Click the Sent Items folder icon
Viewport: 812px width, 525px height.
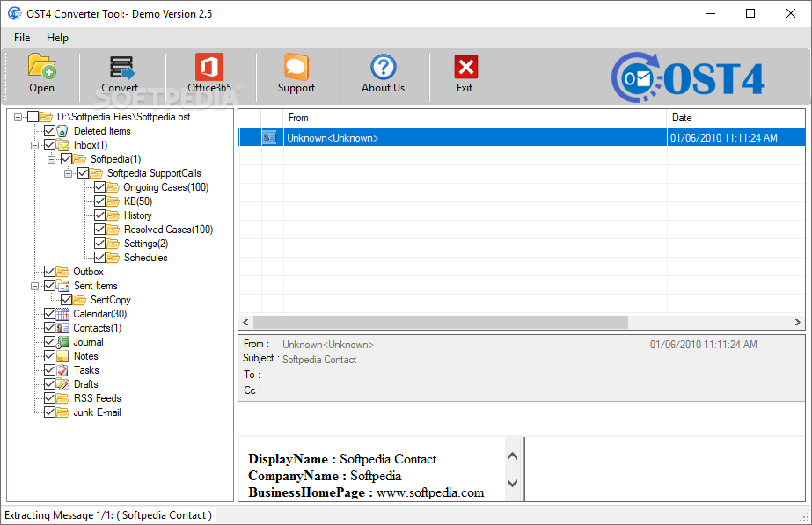62,285
